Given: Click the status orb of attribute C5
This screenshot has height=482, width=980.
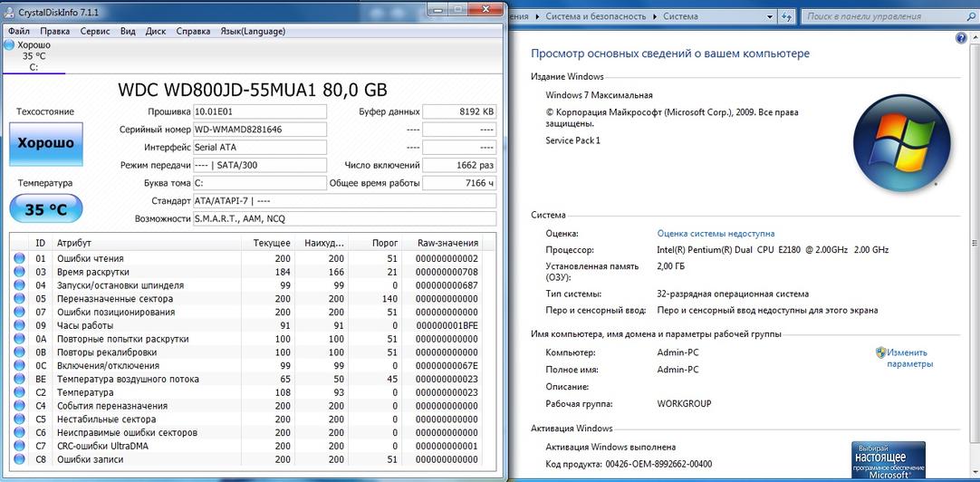Looking at the screenshot, I should coord(19,419).
